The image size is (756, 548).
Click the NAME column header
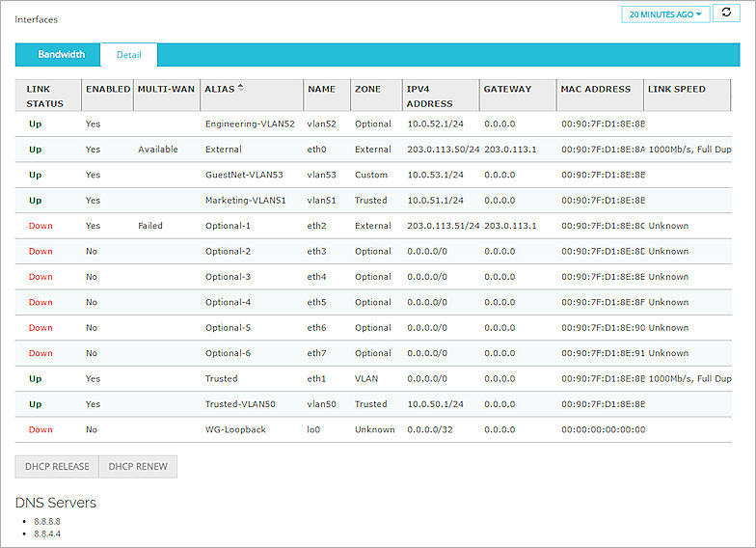pos(327,96)
